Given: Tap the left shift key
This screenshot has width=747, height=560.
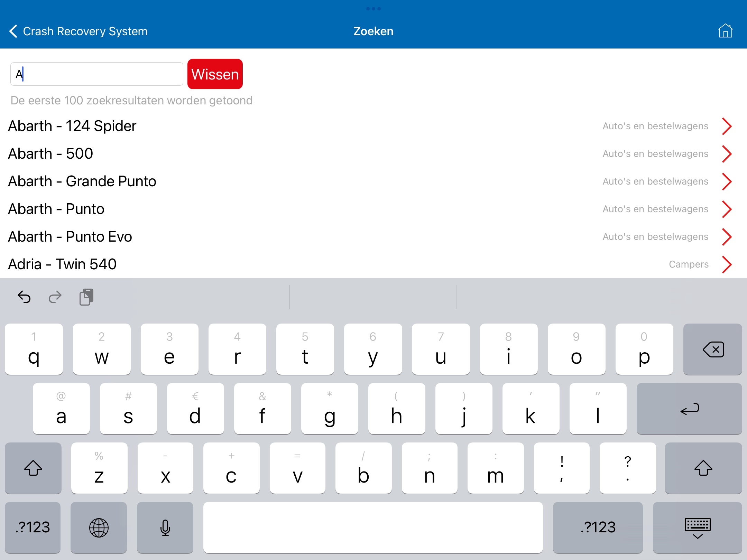Looking at the screenshot, I should click(x=33, y=468).
